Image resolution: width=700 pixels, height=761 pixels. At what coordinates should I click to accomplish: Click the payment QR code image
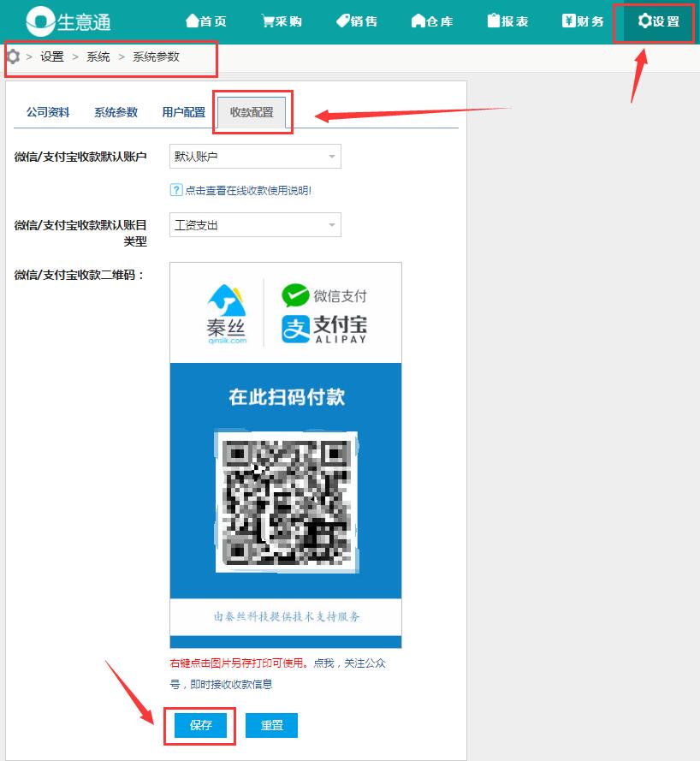(x=286, y=502)
